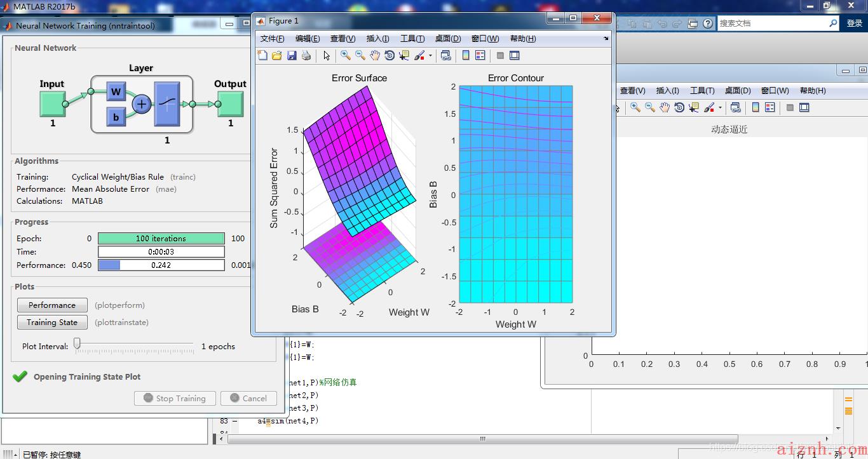Open 文件(F) menu in Figure 1
Viewport: 868px width, 459px height.
pos(273,39)
